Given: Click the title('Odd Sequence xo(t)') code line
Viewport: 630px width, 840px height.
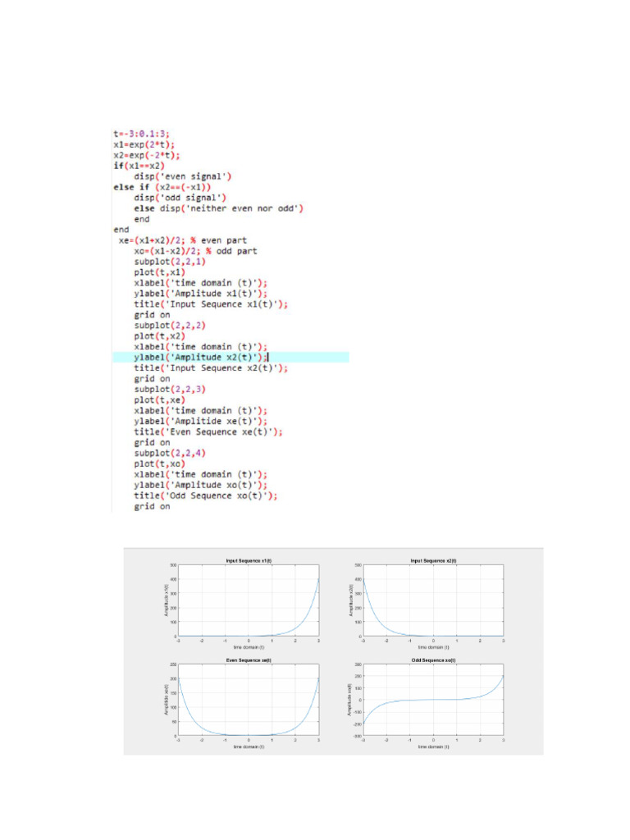Looking at the screenshot, I should pos(206,496).
